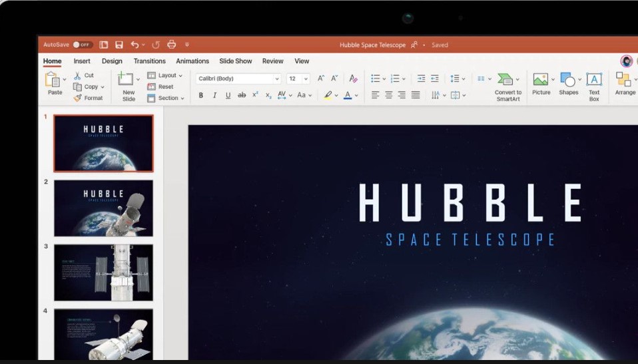Switch to the Insert tab

pos(82,61)
